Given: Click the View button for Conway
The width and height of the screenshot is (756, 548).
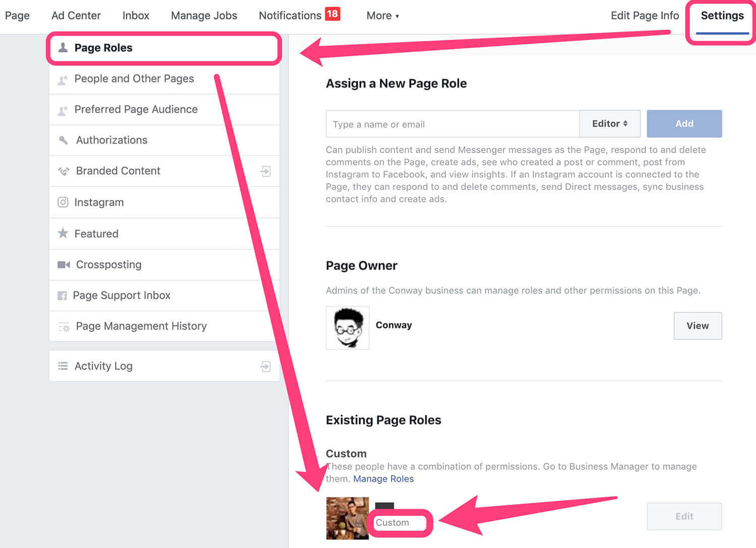Looking at the screenshot, I should pos(698,326).
